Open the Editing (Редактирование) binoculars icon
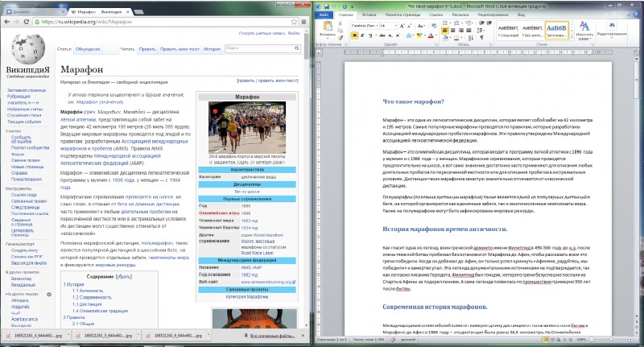This screenshot has height=347, width=644. coord(612,26)
